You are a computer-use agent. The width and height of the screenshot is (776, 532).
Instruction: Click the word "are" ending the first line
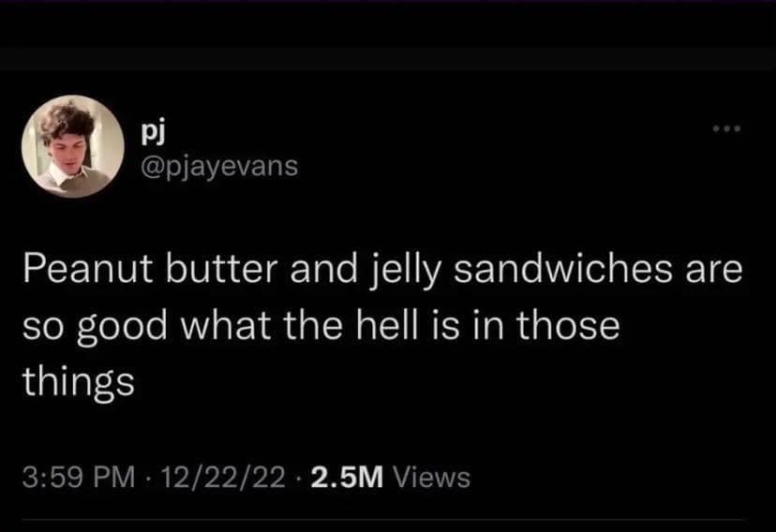click(716, 273)
